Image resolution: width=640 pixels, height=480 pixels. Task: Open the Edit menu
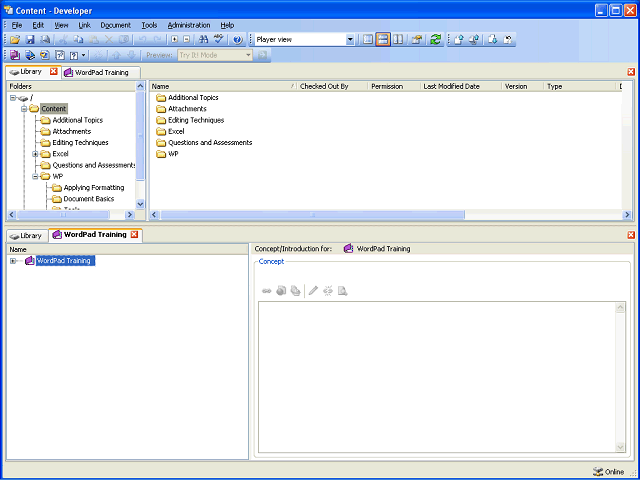[x=38, y=25]
